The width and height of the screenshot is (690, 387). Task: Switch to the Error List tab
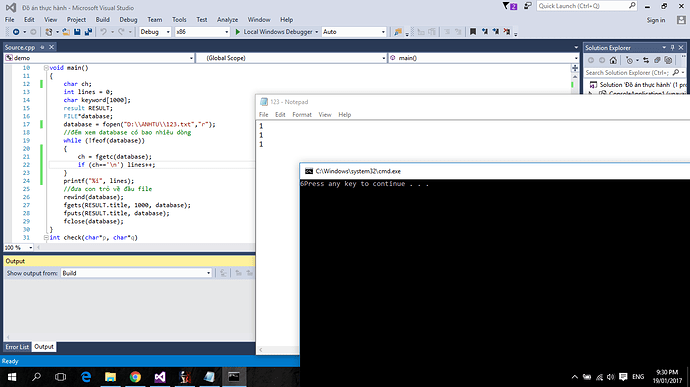pyautogui.click(x=17, y=347)
